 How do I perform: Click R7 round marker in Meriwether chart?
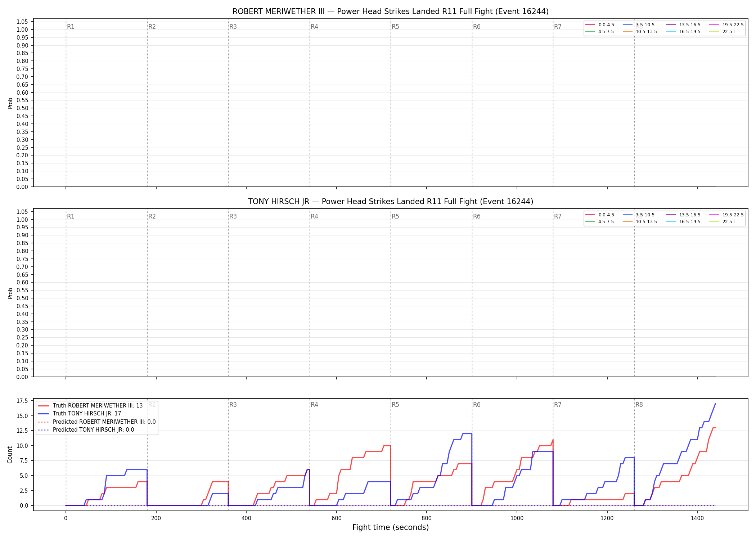click(x=558, y=27)
